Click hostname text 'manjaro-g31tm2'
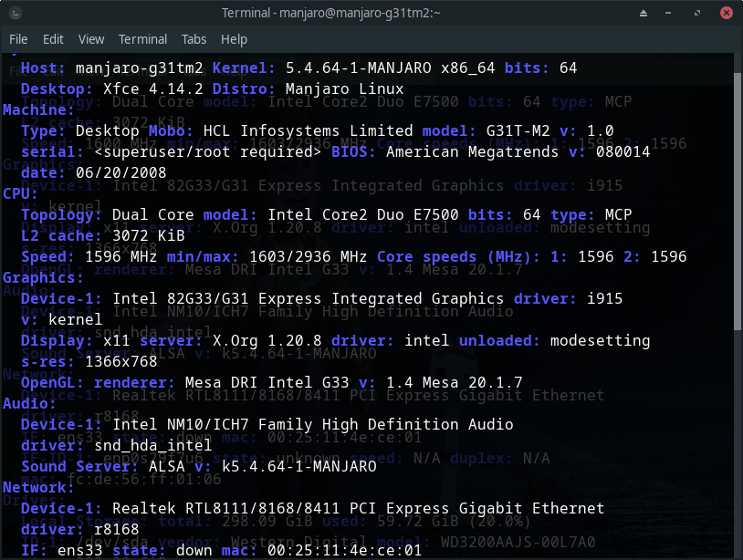 tap(140, 68)
